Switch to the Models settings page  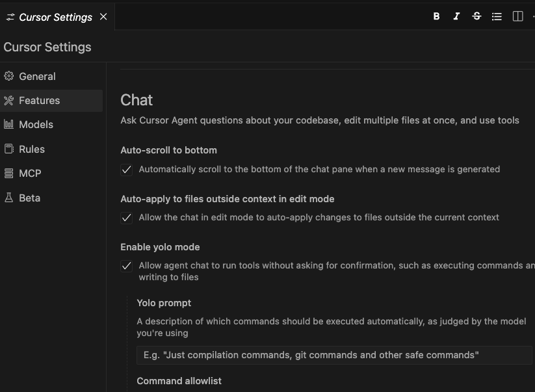36,124
